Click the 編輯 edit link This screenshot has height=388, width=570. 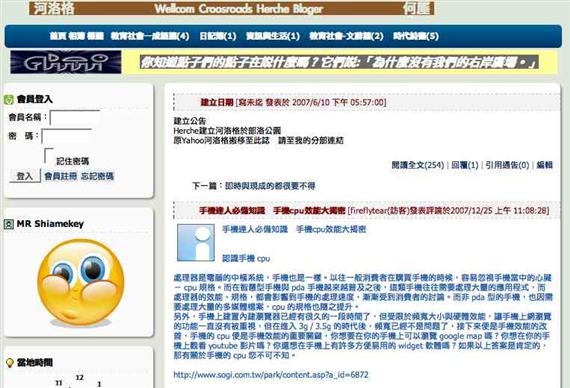(x=544, y=165)
